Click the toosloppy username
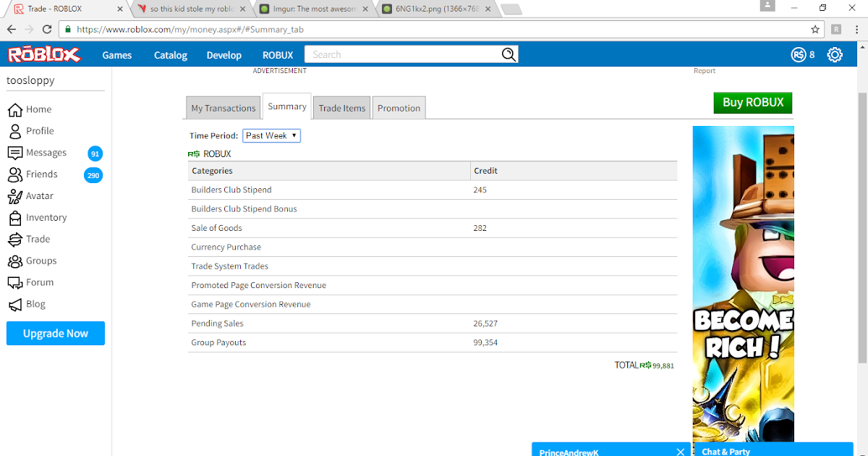The width and height of the screenshot is (868, 456). (30, 80)
